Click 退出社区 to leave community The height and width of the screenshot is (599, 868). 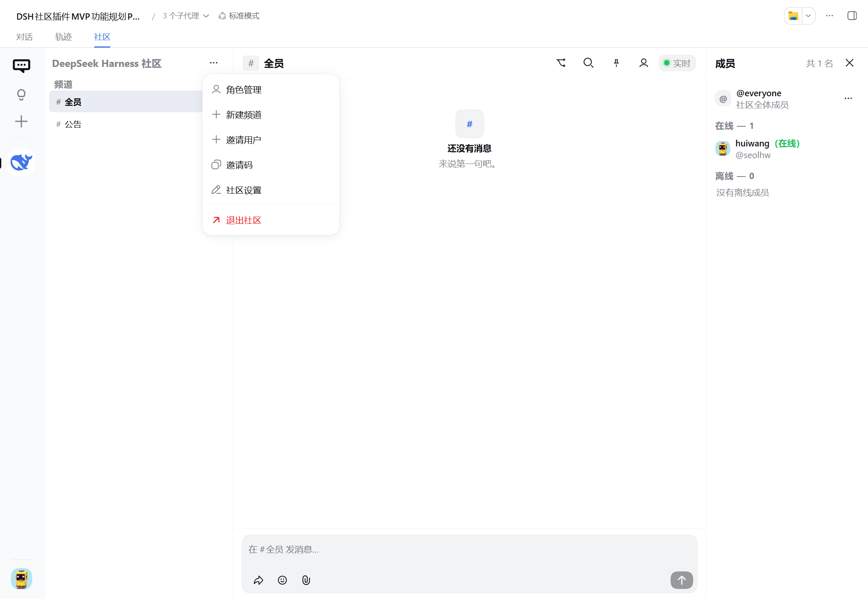[x=271, y=220]
